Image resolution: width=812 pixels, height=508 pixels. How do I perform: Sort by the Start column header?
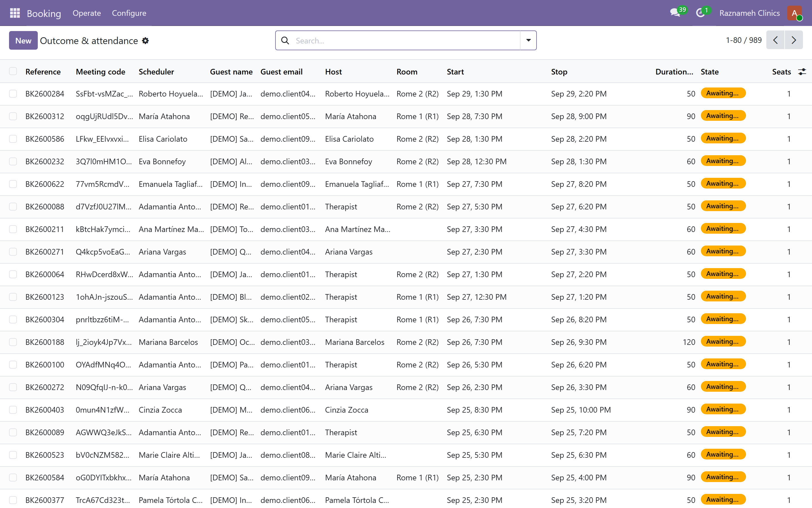[x=455, y=72]
